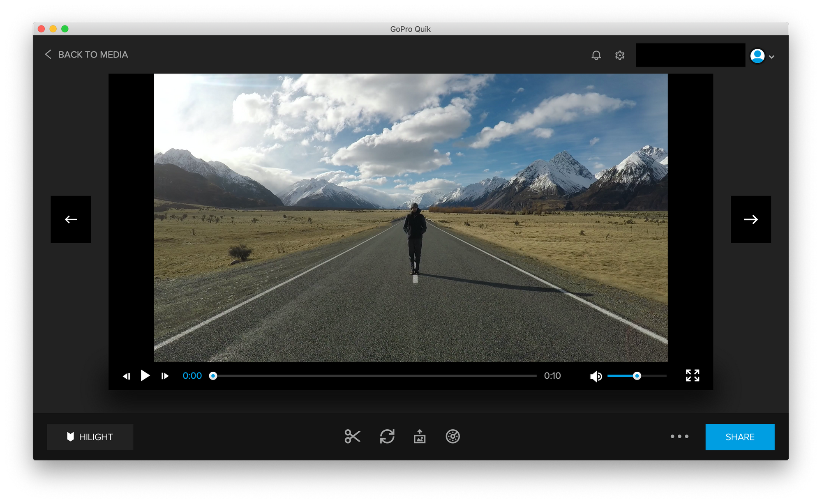The image size is (822, 504).
Task: Open the gauges tool
Action: click(453, 436)
